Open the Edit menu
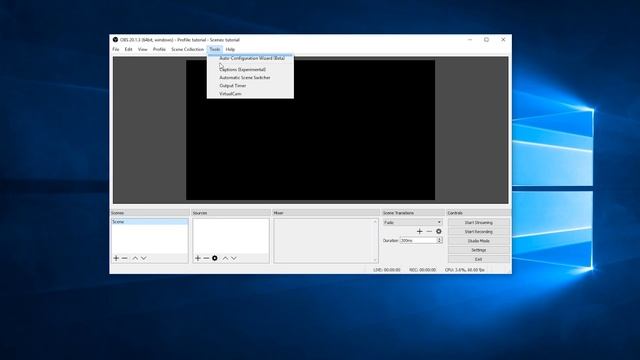The width and height of the screenshot is (640, 360). click(x=129, y=49)
